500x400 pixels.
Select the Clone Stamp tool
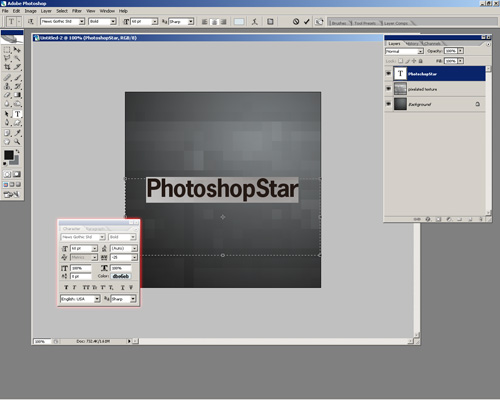pyautogui.click(x=7, y=86)
